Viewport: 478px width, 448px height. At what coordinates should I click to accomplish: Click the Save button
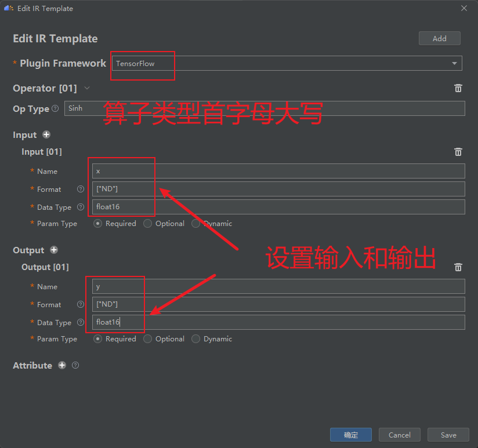[x=448, y=435]
